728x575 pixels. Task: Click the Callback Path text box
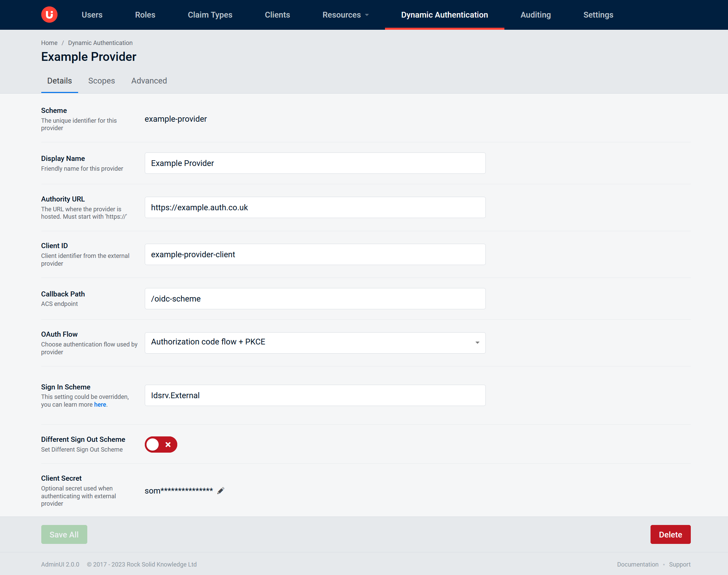pos(315,299)
